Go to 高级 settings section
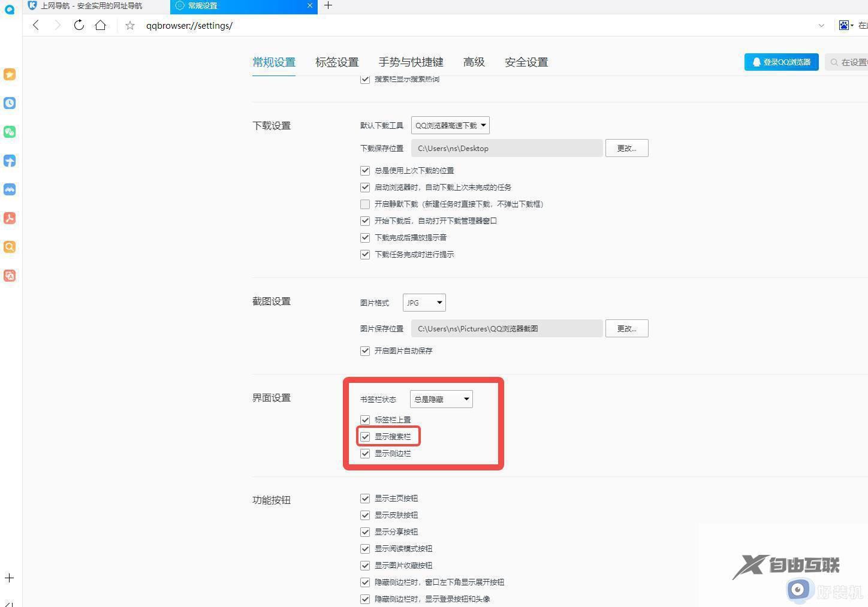Image resolution: width=868 pixels, height=607 pixels. 474,62
